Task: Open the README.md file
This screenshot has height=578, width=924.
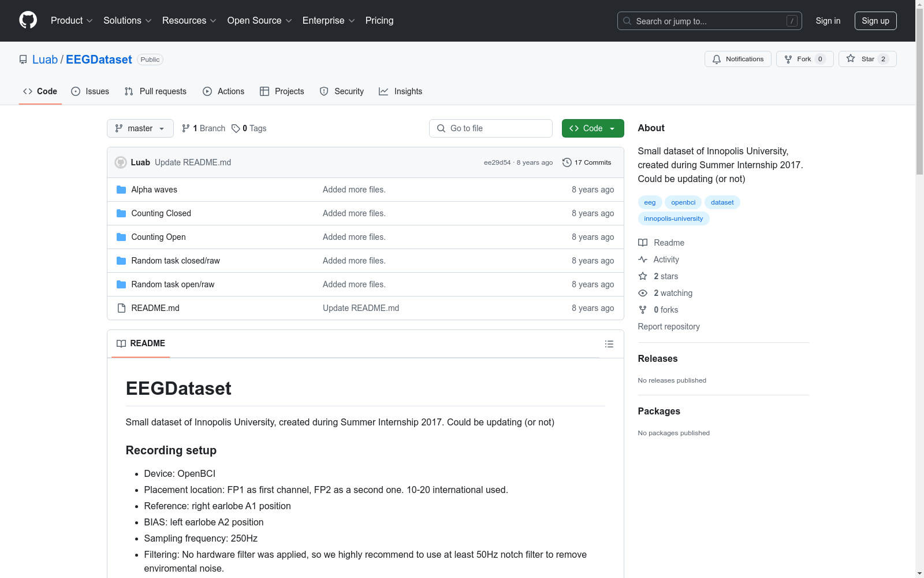Action: tap(155, 308)
